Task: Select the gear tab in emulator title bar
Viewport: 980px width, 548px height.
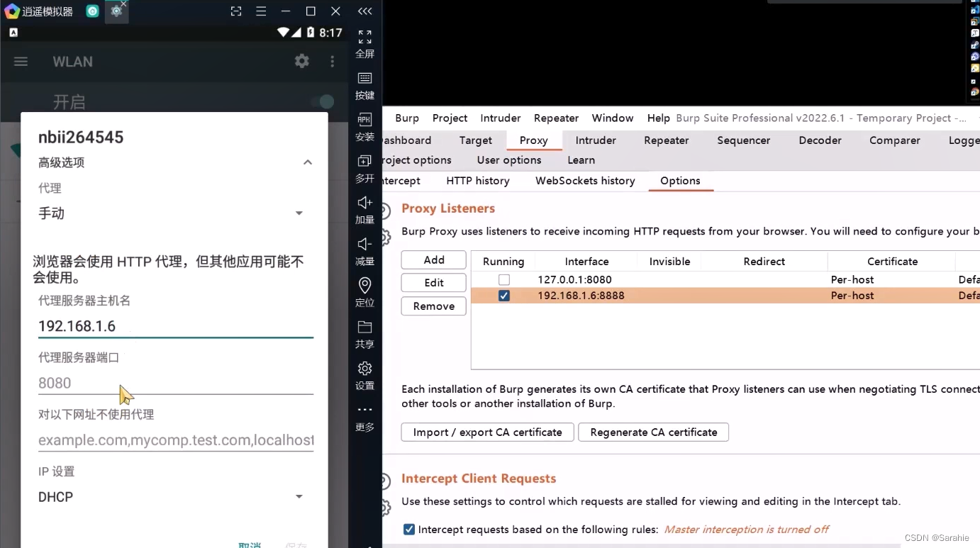Action: [x=116, y=11]
